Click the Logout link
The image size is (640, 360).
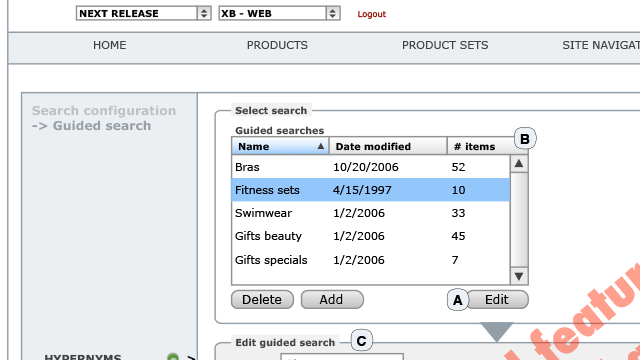pos(371,14)
